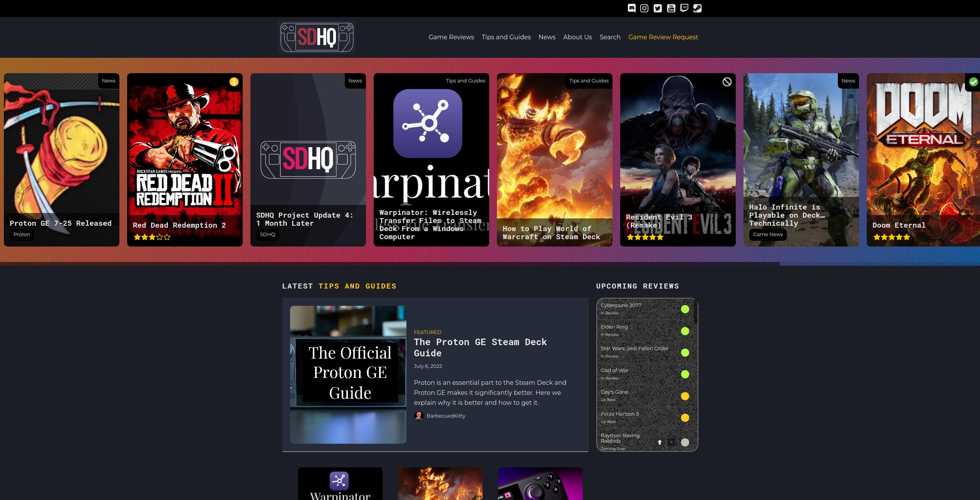
Task: Visit the Twitter profile icon
Action: tap(658, 8)
